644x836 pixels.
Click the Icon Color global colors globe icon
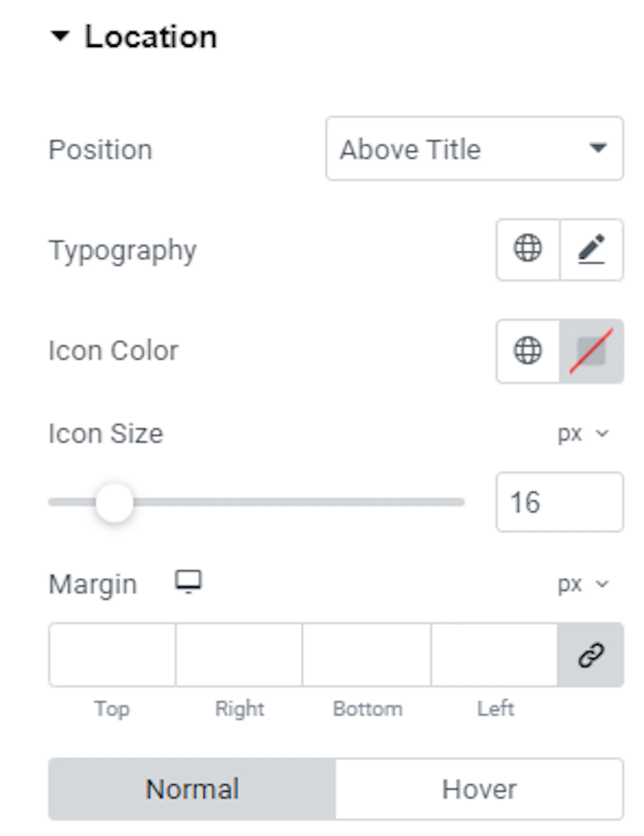pos(528,351)
